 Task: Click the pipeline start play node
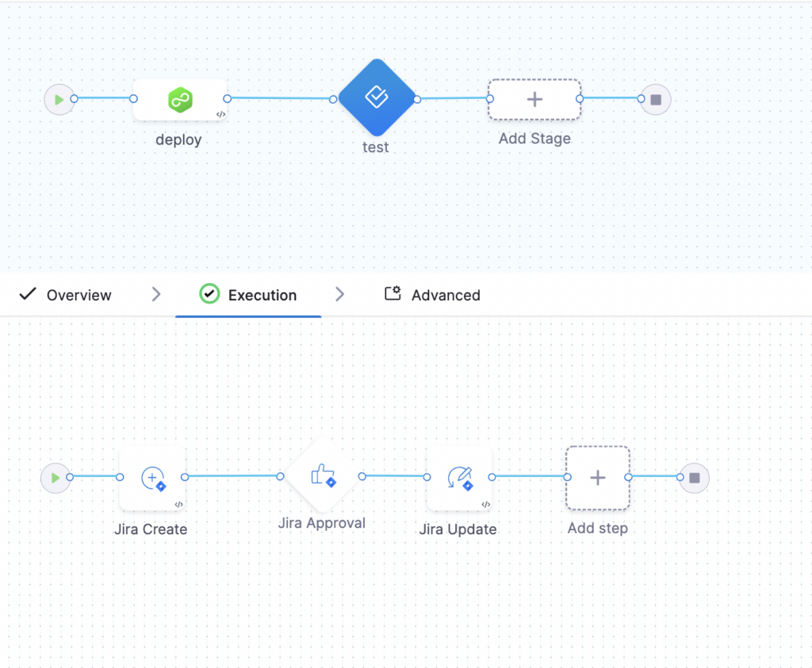[59, 99]
